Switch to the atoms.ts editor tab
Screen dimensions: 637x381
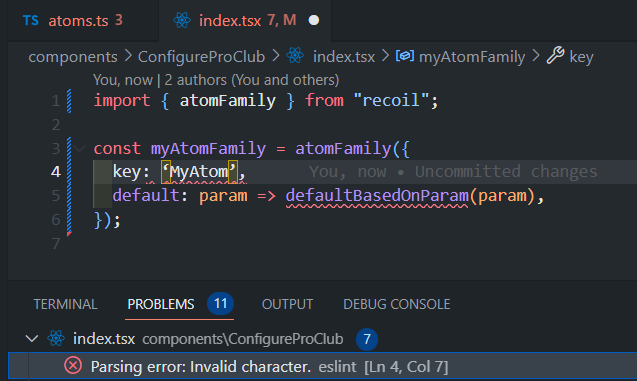pyautogui.click(x=82, y=20)
